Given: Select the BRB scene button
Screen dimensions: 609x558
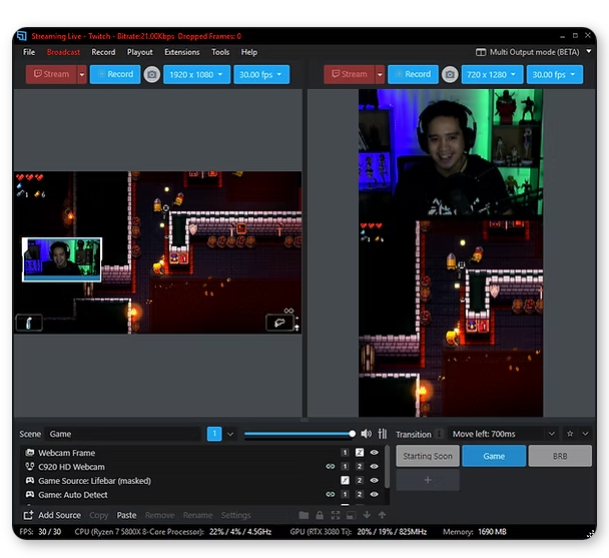Looking at the screenshot, I should (561, 456).
